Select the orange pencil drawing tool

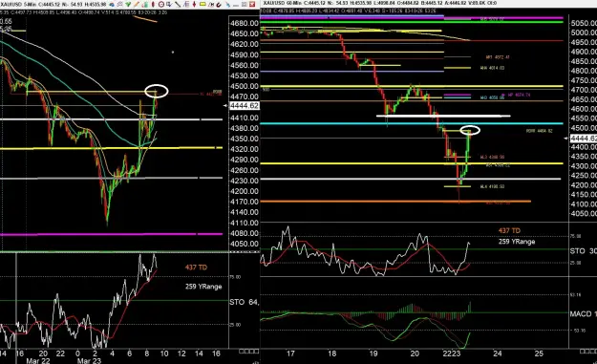tap(137, 5)
